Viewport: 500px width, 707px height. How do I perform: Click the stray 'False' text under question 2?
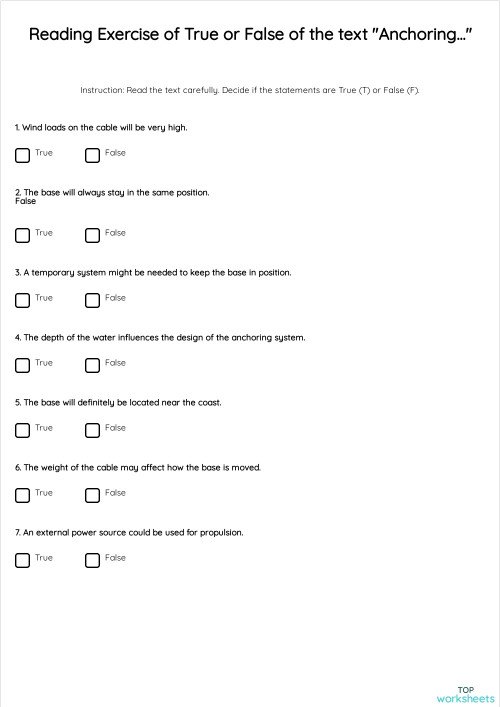(x=25, y=201)
